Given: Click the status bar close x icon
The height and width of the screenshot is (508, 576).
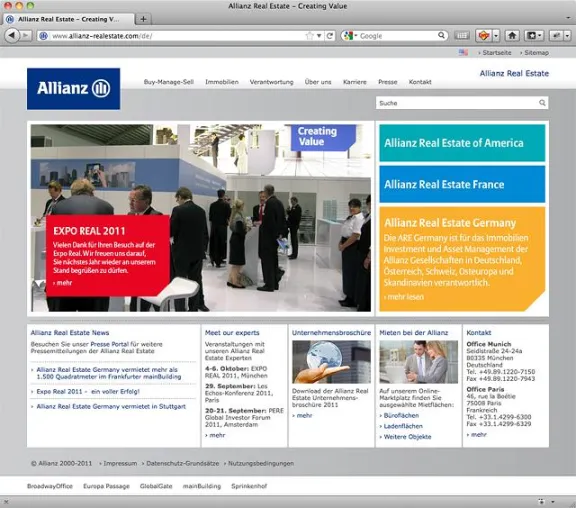Looking at the screenshot, I should (6, 502).
